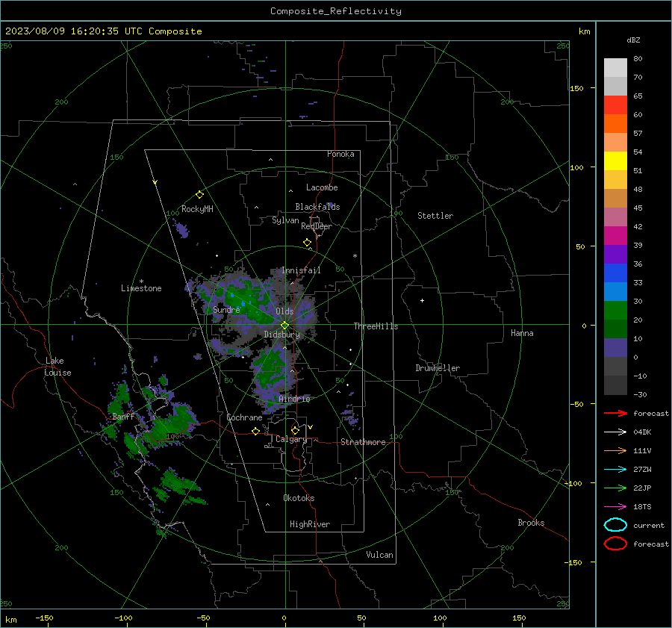
Task: Click the Limestone label
Action: 141,288
